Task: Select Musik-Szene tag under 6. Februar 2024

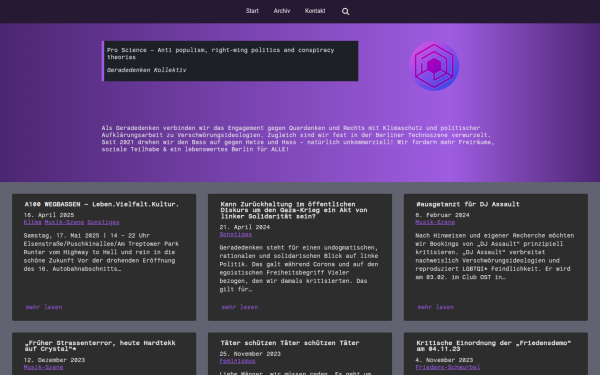Action: tap(435, 222)
